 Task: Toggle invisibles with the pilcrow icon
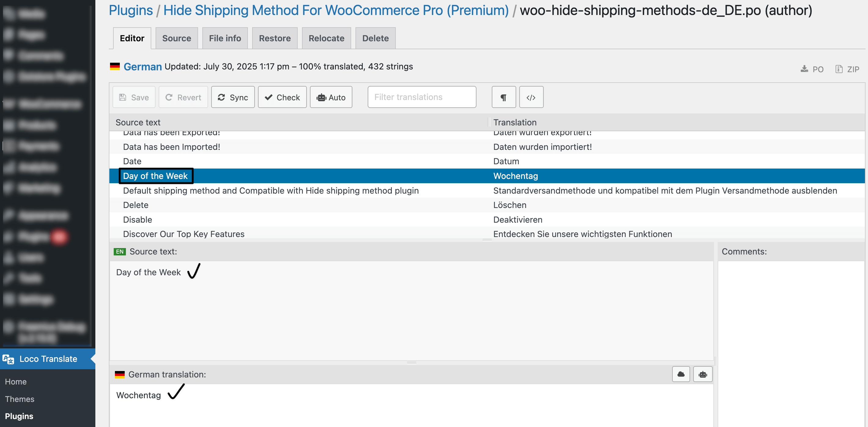point(503,97)
